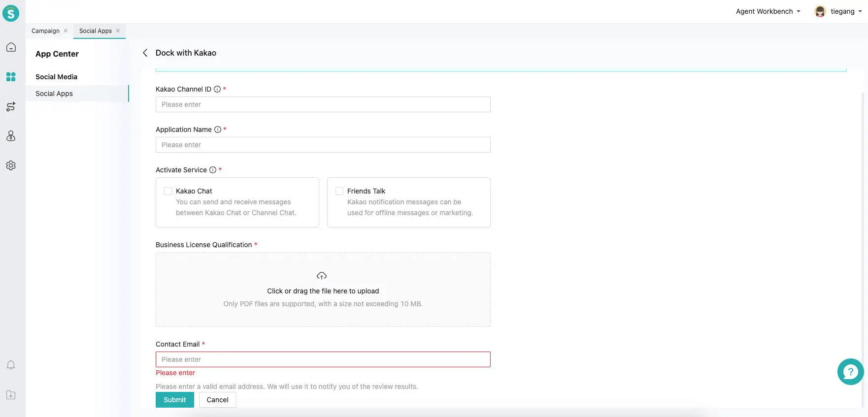
Task: Open the home inbox sidebar icon
Action: [x=11, y=47]
